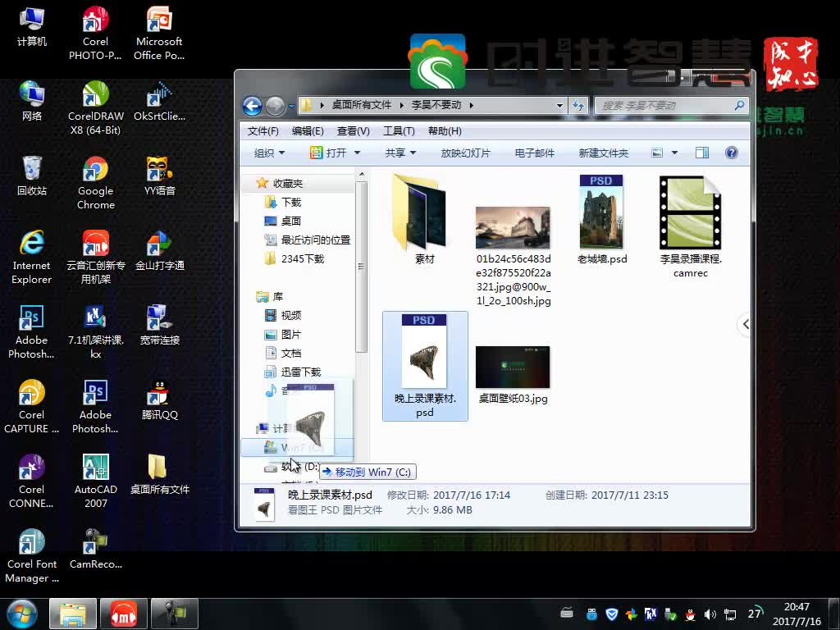This screenshot has width=840, height=630.
Task: Click the 打开 toolbar button
Action: point(328,153)
